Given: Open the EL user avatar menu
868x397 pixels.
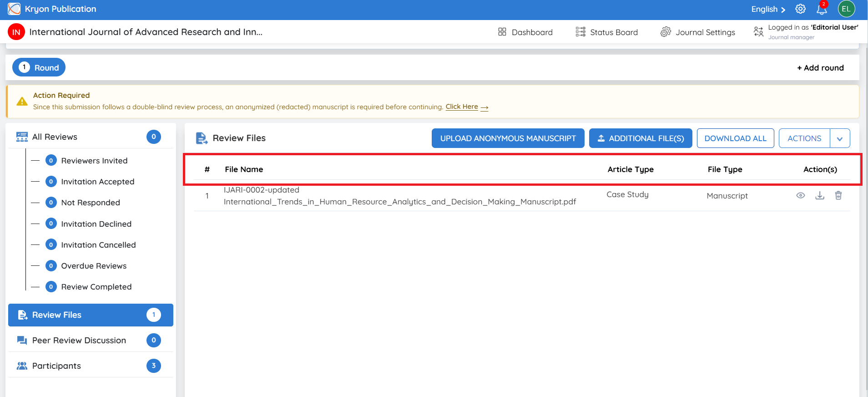Looking at the screenshot, I should [x=846, y=9].
